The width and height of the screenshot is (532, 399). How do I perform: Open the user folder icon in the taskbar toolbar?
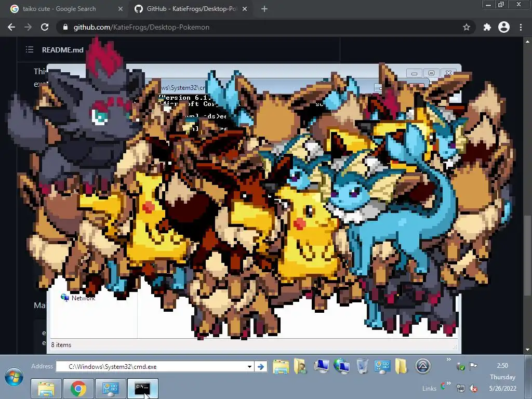[x=300, y=366]
